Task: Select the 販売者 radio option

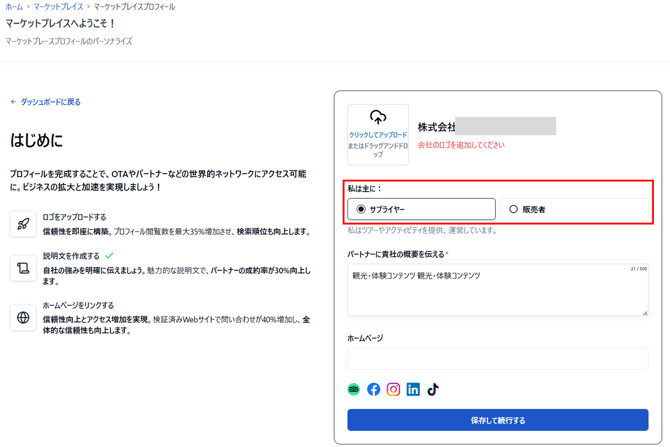Action: pyautogui.click(x=514, y=209)
